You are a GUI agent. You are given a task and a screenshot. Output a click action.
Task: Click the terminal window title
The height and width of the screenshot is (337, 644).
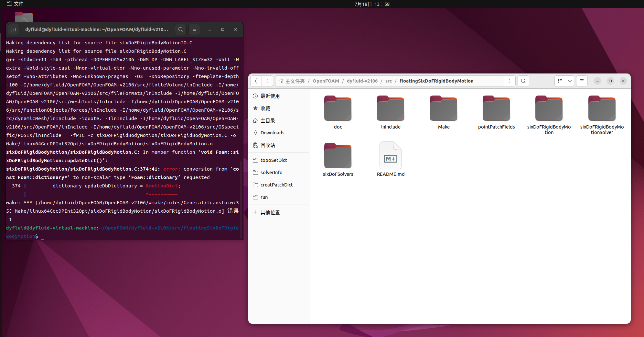click(x=97, y=29)
